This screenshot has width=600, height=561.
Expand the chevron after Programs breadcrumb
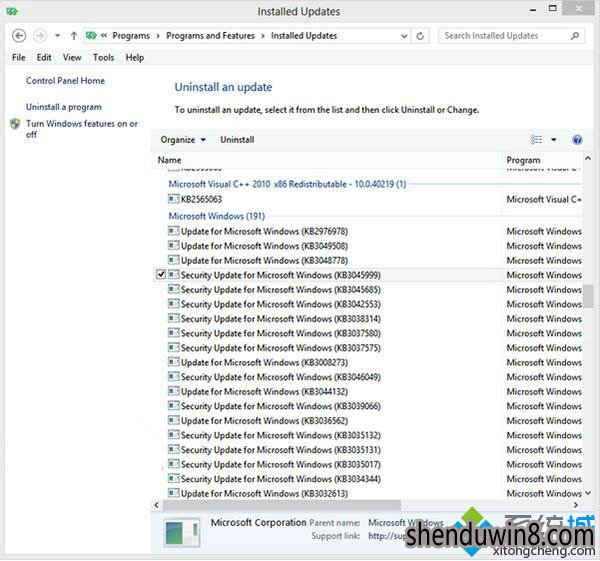point(158,36)
